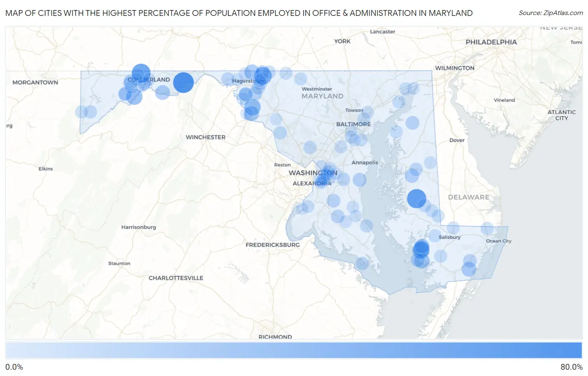Click the Westminster city label
Viewport: 588px width, 376px height.
point(317,89)
